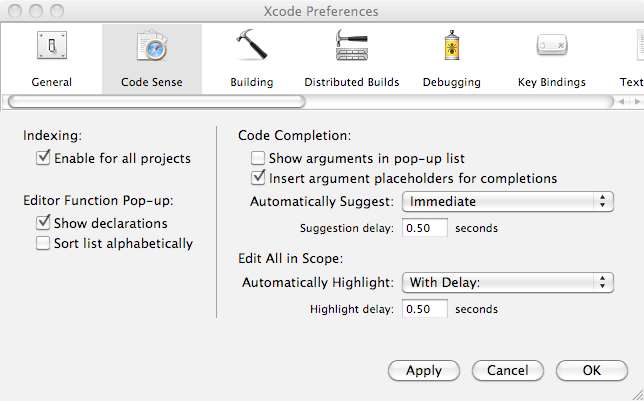Open the partially visible Text pane icon
644x401 pixels.
(x=632, y=48)
